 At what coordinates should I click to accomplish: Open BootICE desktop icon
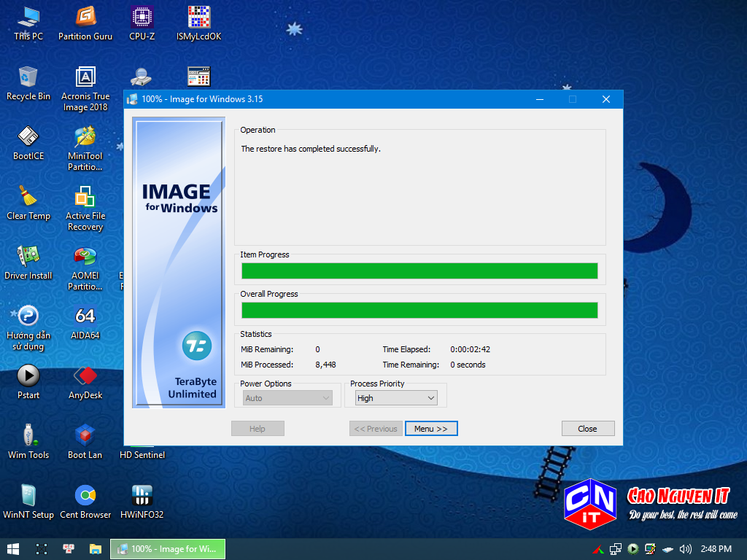coord(28,144)
